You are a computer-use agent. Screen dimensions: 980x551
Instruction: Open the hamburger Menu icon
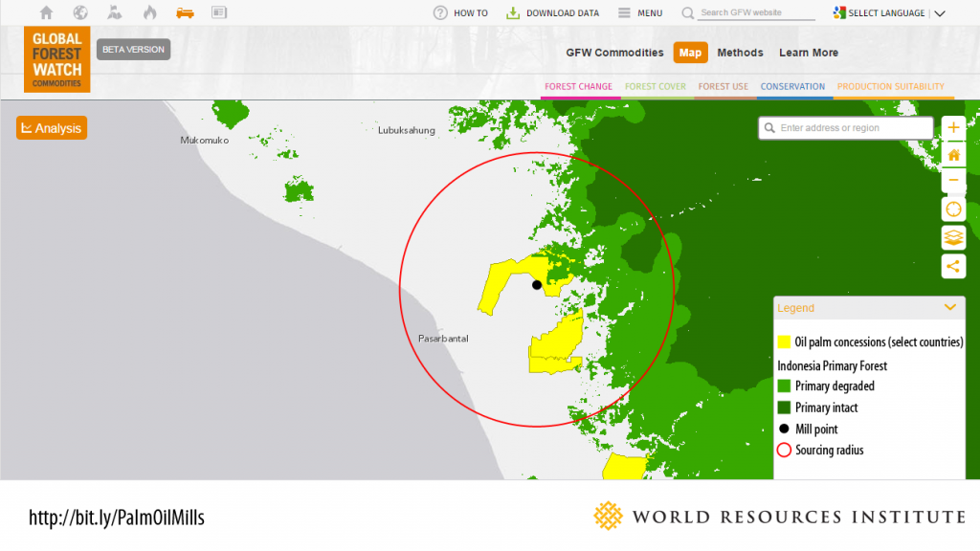[624, 12]
